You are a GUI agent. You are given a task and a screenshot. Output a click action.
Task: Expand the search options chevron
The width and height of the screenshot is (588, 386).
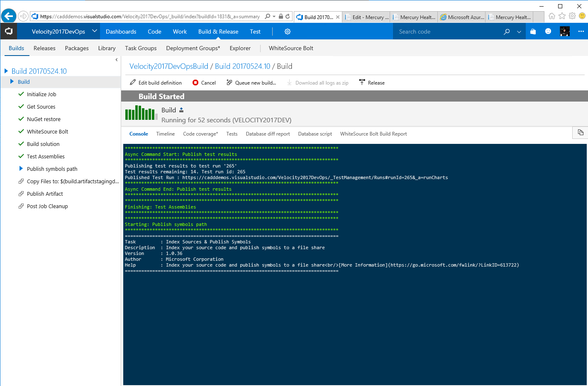coord(519,32)
